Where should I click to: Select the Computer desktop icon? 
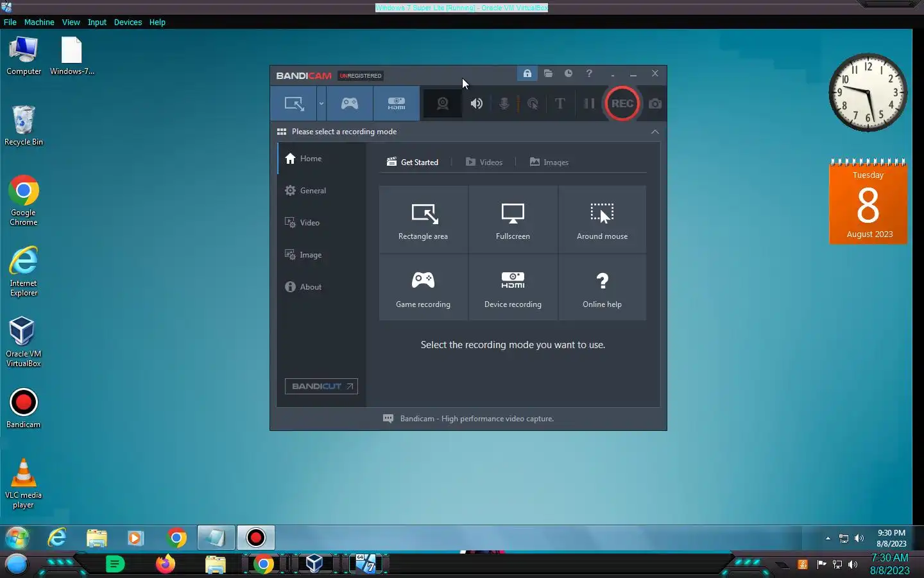[x=24, y=56]
